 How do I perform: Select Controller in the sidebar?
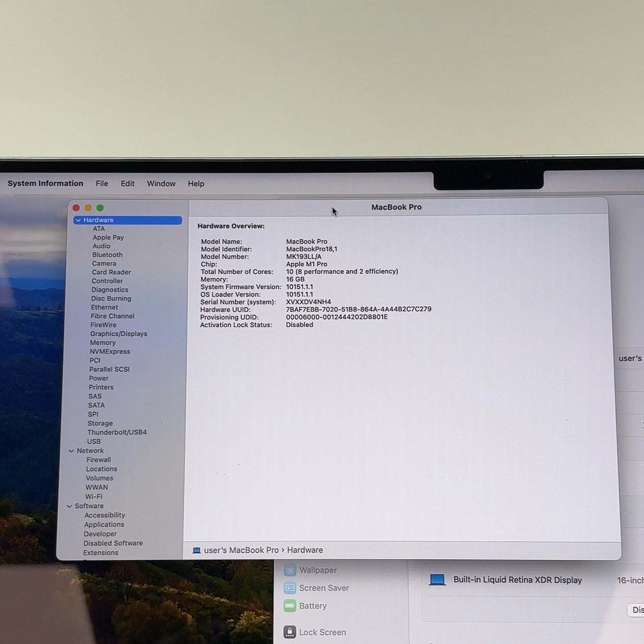click(107, 281)
